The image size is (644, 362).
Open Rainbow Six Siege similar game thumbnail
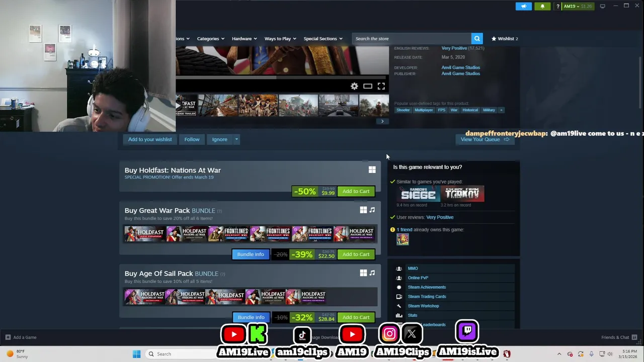point(418,194)
